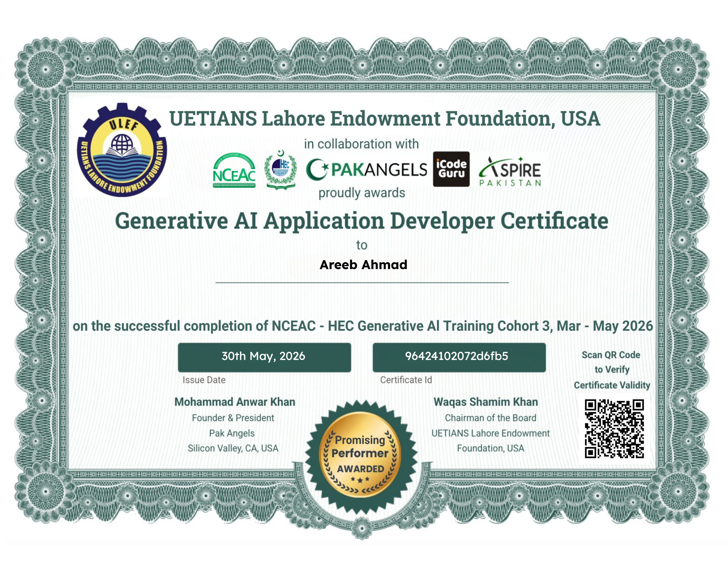Click the name "Waqas Shamim Khan"
This screenshot has height=562, width=728.
(486, 402)
